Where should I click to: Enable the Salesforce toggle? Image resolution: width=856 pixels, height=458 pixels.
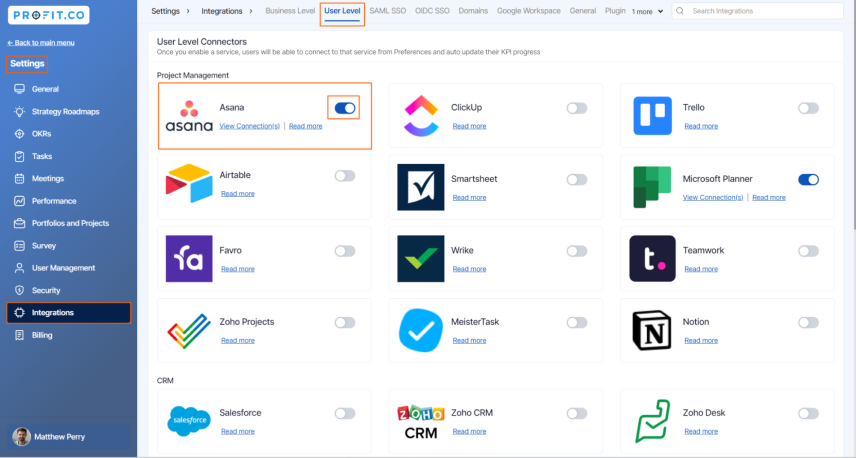click(x=345, y=414)
